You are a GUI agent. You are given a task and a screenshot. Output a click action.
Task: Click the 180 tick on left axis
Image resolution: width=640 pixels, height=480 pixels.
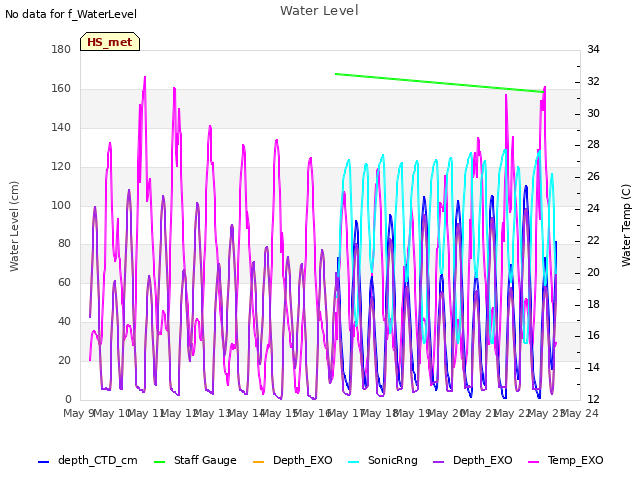(x=61, y=49)
